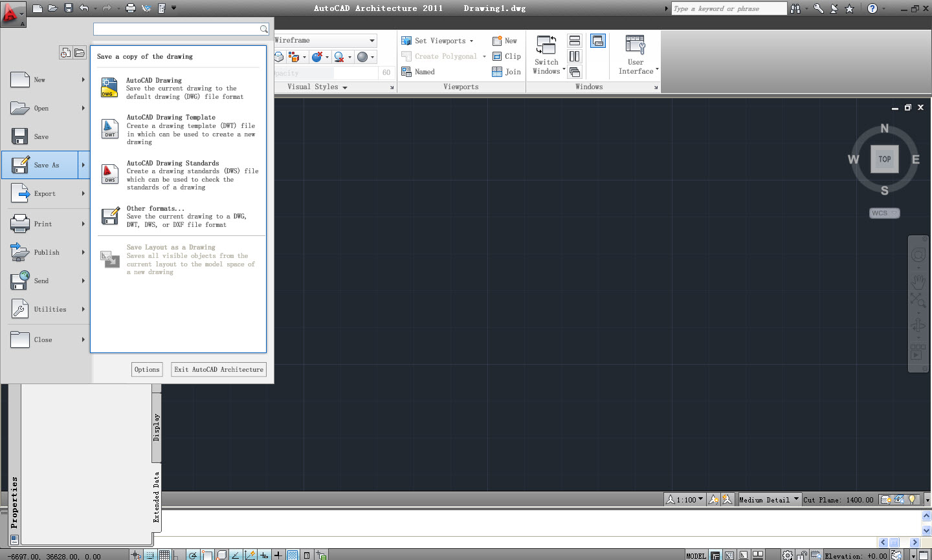Image resolution: width=932 pixels, height=560 pixels.
Task: Expand the Visual Styles panel arrow
Action: coord(344,87)
